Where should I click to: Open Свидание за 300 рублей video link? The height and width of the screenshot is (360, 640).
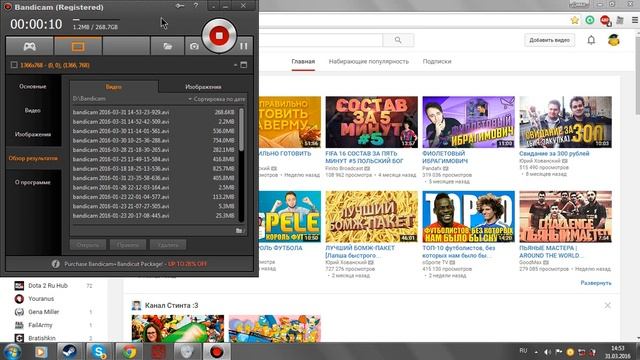pos(554,153)
